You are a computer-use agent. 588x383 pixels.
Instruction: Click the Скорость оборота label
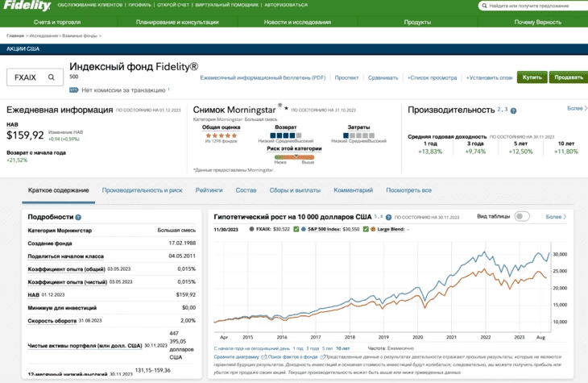pyautogui.click(x=52, y=321)
